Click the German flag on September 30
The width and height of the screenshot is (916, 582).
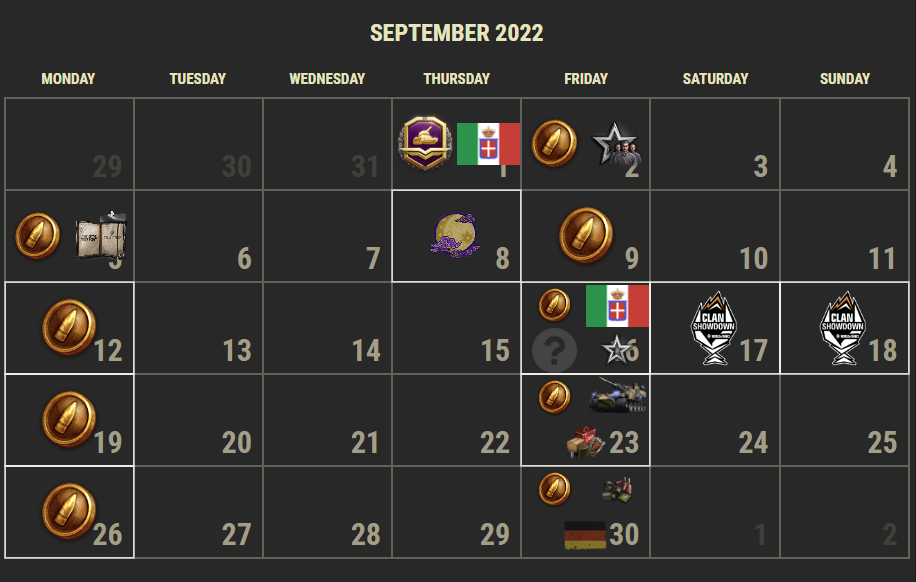(x=585, y=535)
